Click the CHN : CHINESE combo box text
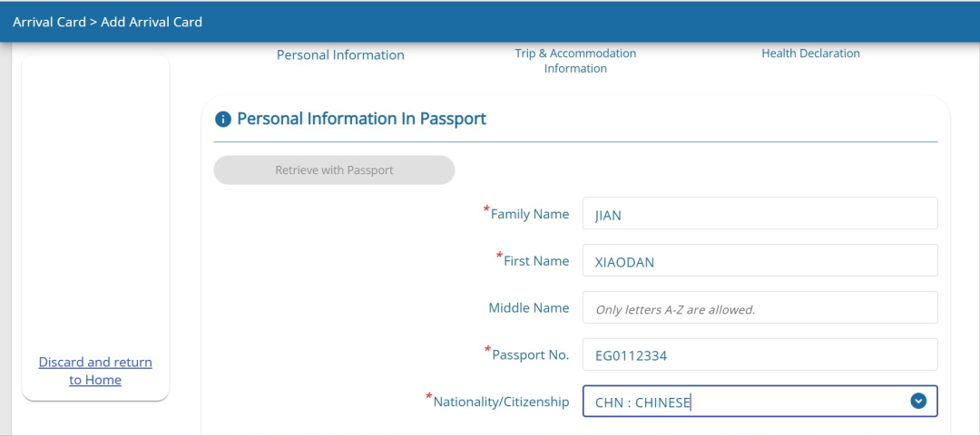Image resolution: width=980 pixels, height=436 pixels. pyautogui.click(x=643, y=402)
